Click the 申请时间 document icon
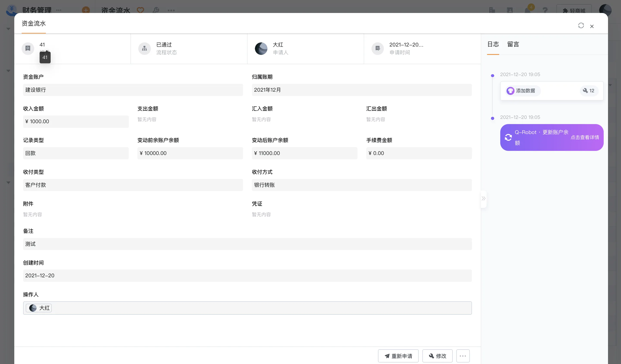This screenshot has width=621, height=364. click(x=378, y=48)
